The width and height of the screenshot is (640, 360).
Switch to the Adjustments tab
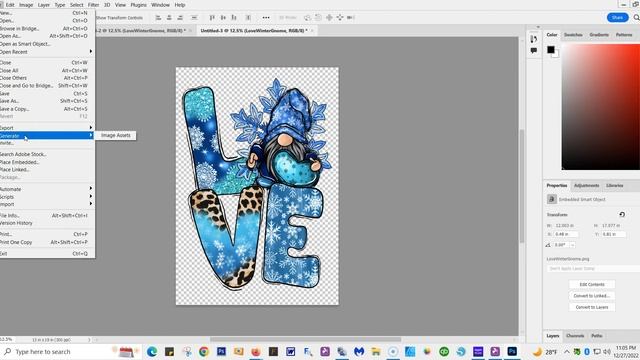(x=587, y=185)
